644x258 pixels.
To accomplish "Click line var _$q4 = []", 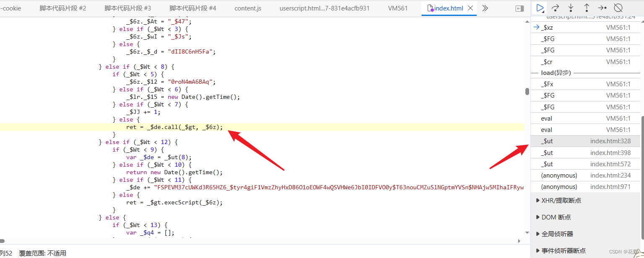I will pos(150,232).
